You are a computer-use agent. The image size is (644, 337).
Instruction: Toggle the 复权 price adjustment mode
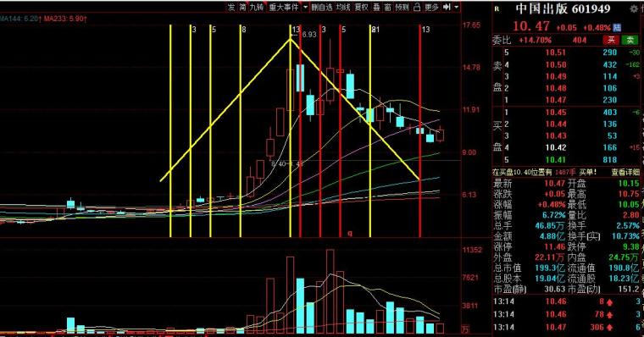coord(362,8)
